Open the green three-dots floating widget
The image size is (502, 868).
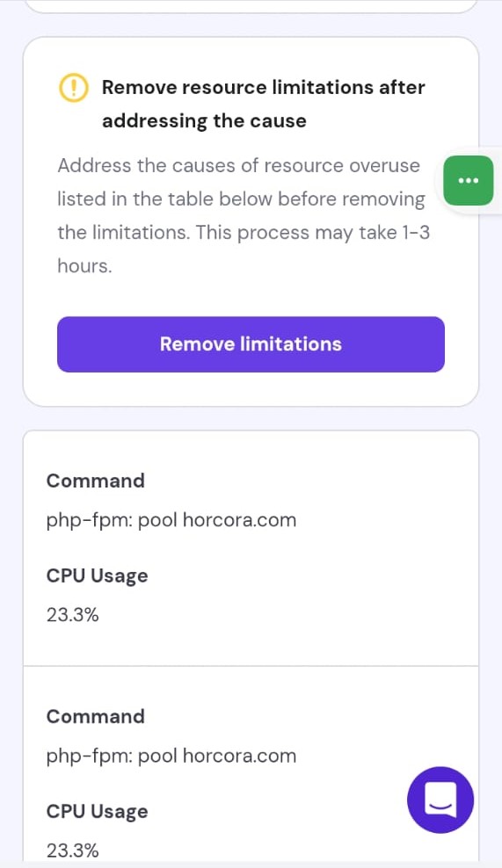coord(469,180)
